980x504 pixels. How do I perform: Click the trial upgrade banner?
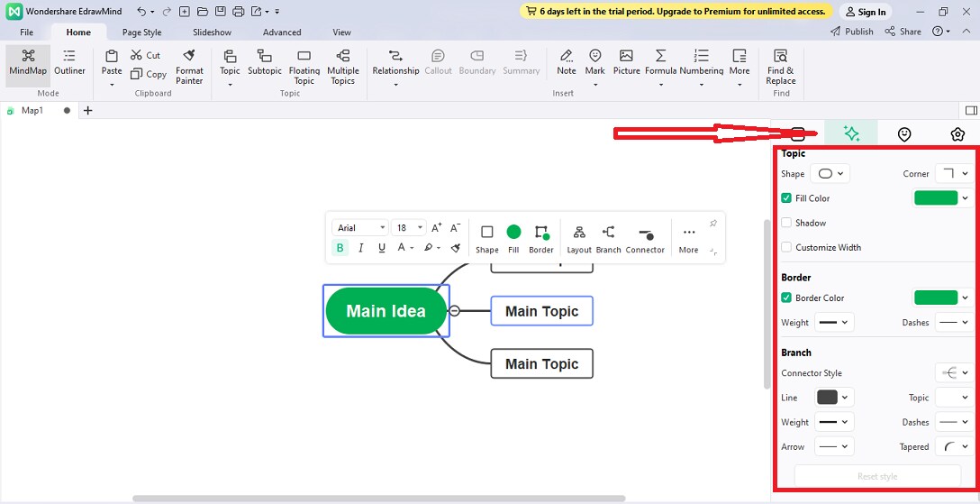point(676,11)
